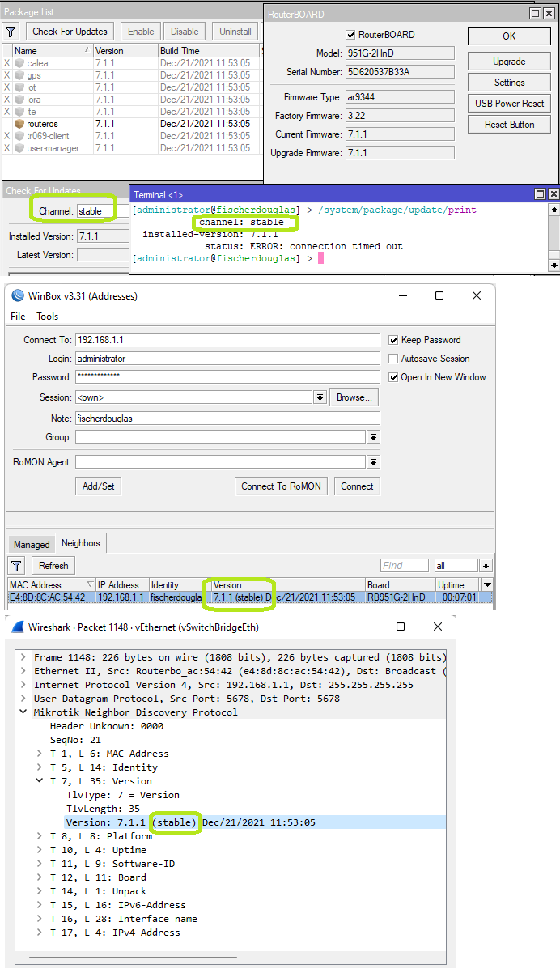The height and width of the screenshot is (973, 560).
Task: Open the 'all' filter dropdown in Neighbors
Action: tap(486, 566)
